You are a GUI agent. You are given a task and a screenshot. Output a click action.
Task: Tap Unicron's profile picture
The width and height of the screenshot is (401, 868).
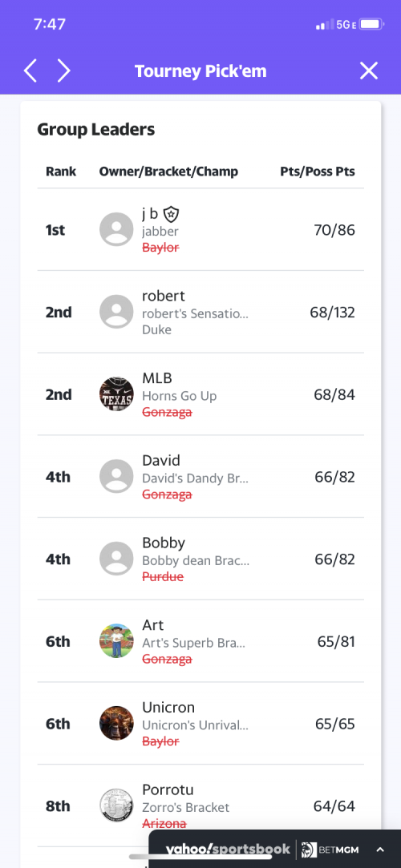(x=116, y=724)
